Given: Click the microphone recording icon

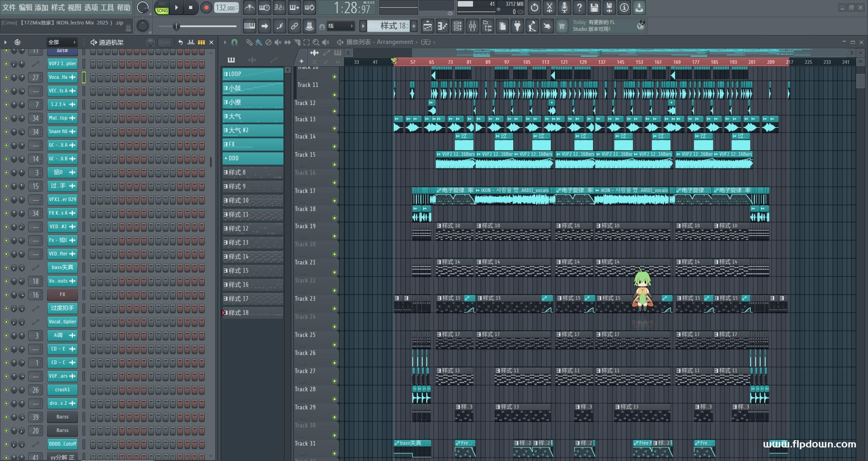Looking at the screenshot, I should (564, 8).
